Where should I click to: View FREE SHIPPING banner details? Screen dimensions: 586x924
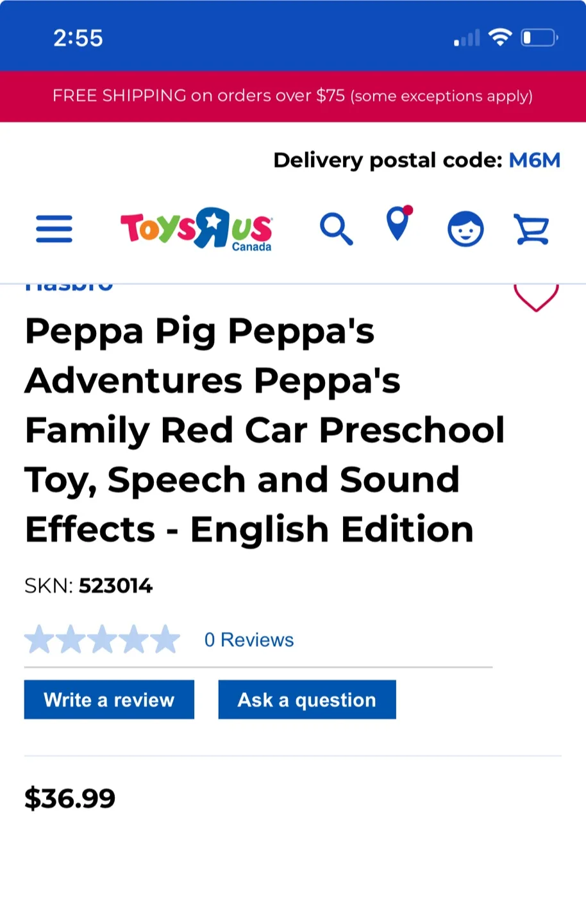(293, 96)
